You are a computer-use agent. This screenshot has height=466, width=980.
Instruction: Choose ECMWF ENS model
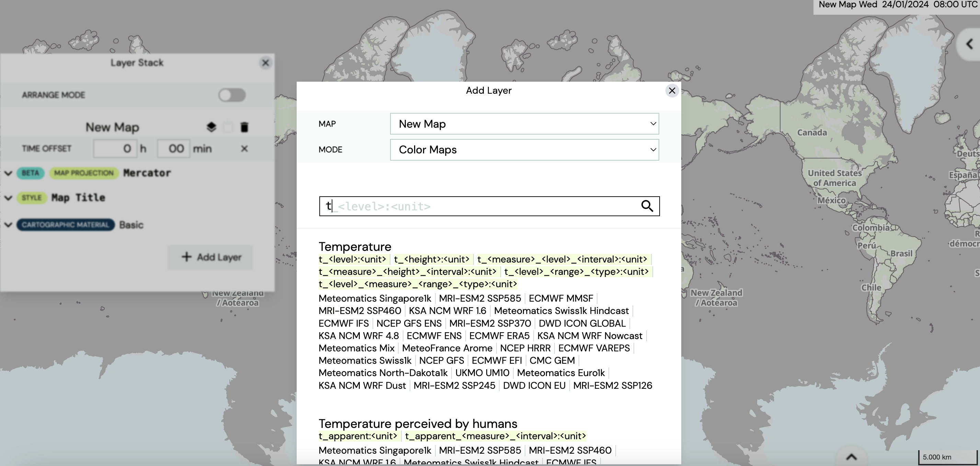point(434,336)
